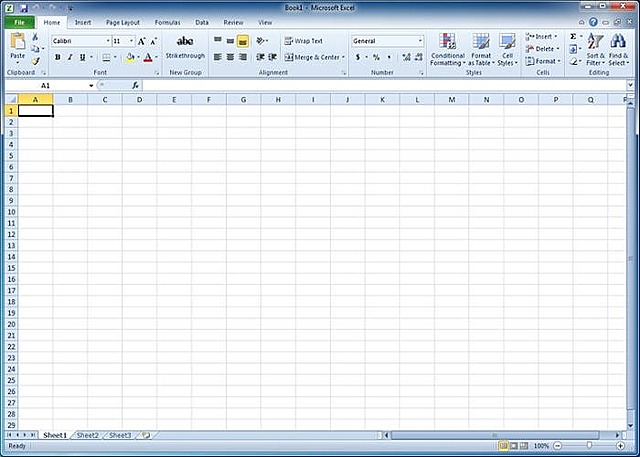Toggle Underline formatting
This screenshot has height=457, width=640.
point(82,58)
